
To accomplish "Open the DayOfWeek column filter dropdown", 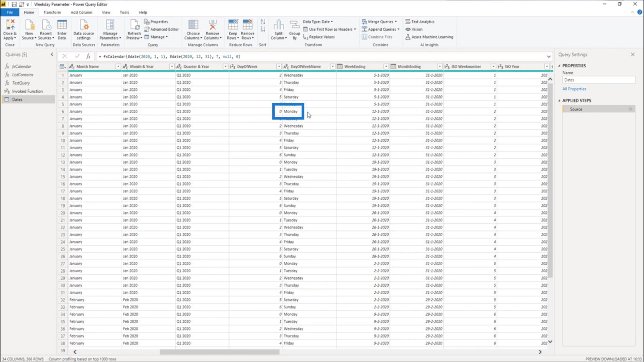I will 279,67.
